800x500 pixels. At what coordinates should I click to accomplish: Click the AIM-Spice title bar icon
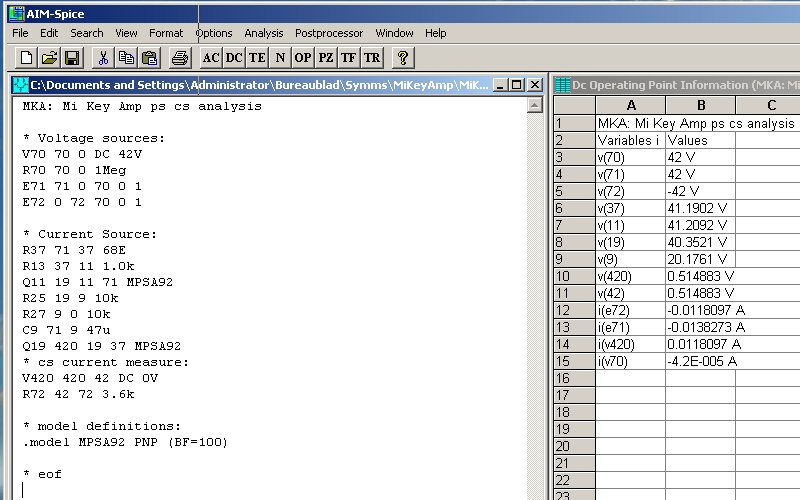(x=16, y=14)
